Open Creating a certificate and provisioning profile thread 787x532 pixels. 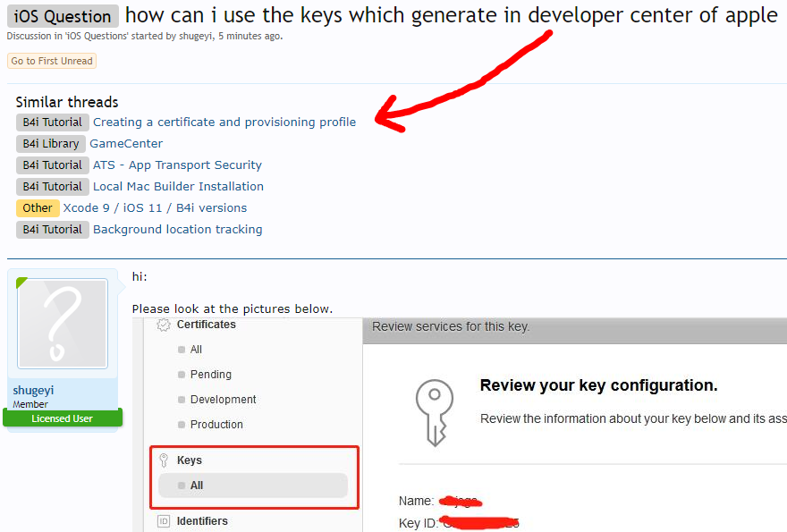coord(226,122)
